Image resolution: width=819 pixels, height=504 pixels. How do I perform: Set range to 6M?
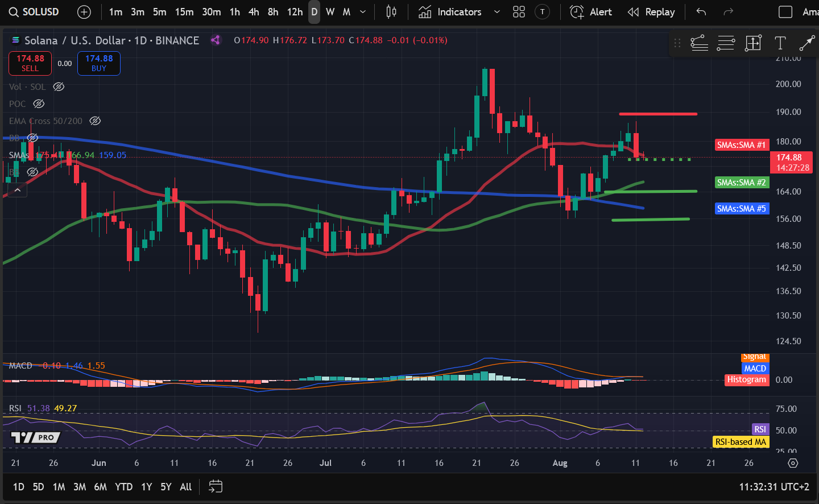click(x=100, y=487)
